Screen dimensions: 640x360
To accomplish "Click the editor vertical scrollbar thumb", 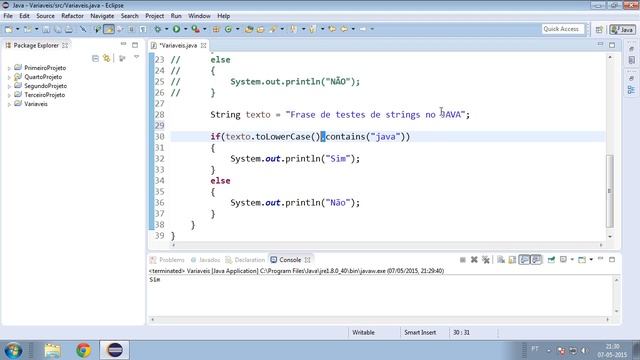I will point(610,191).
